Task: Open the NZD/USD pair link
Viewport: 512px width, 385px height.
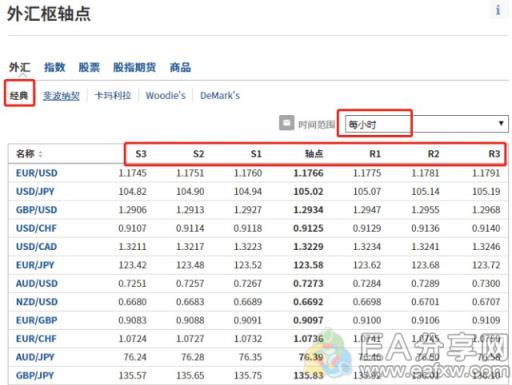Action: pyautogui.click(x=37, y=302)
